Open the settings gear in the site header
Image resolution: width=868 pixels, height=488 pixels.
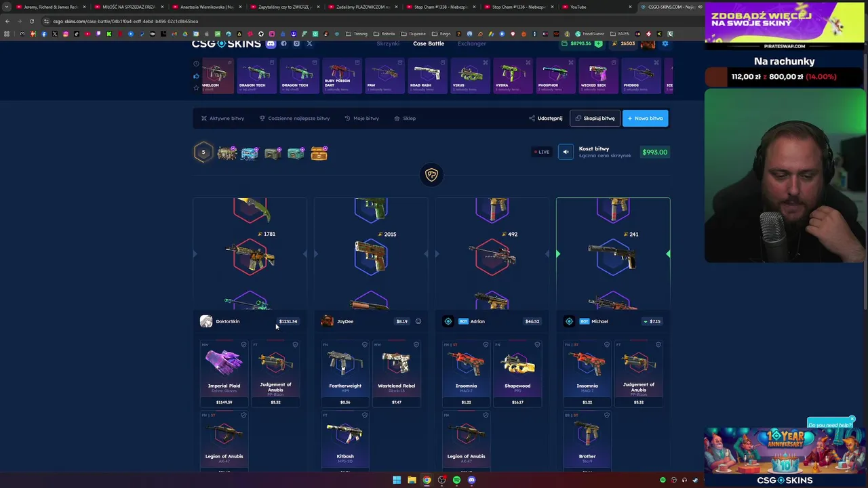coord(665,43)
